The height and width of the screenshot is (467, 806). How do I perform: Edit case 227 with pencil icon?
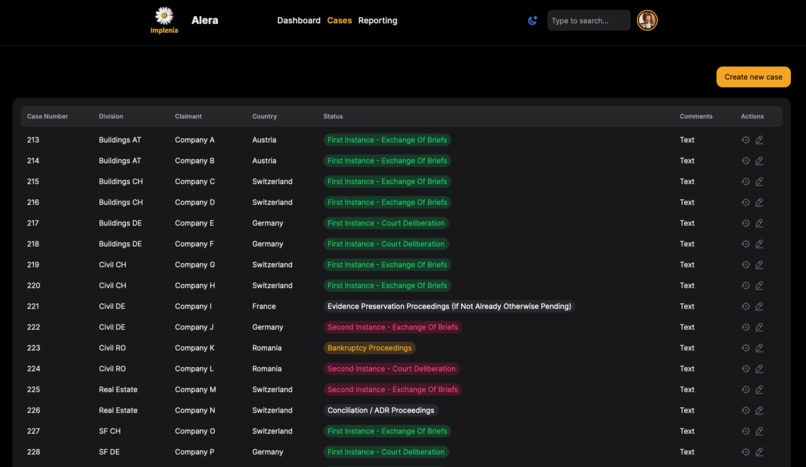click(759, 431)
